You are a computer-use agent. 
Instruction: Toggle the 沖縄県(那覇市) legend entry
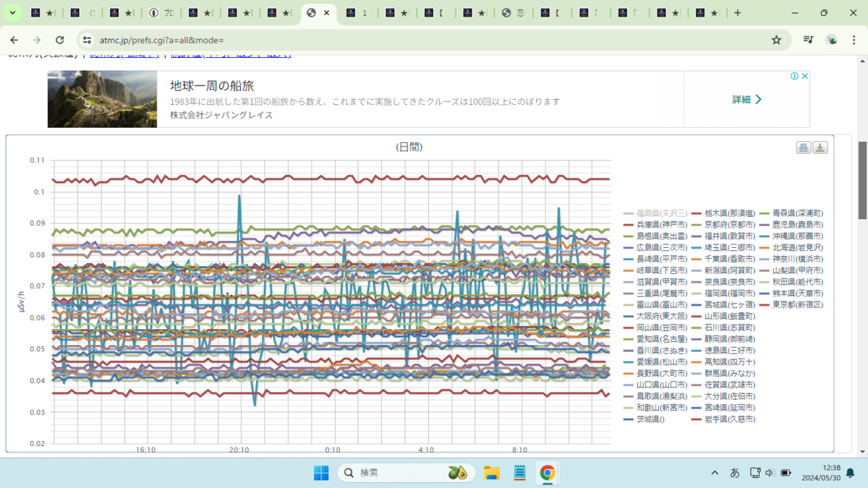[x=791, y=236]
